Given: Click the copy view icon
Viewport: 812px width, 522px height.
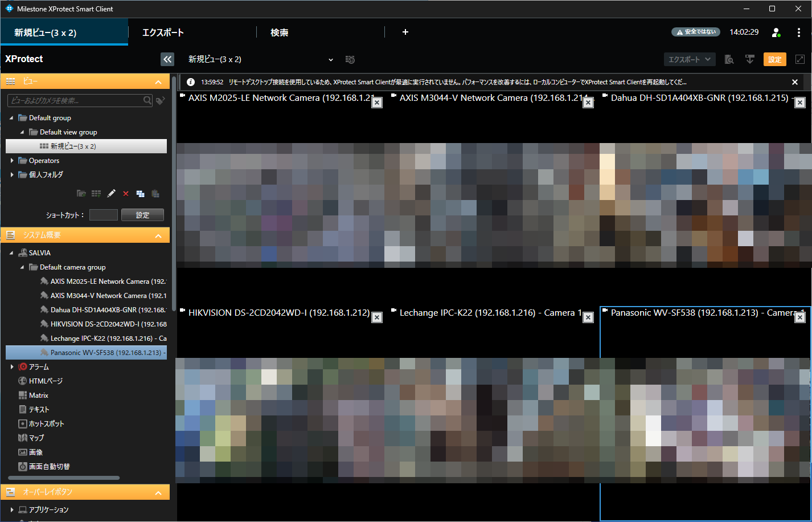Looking at the screenshot, I should tap(140, 194).
